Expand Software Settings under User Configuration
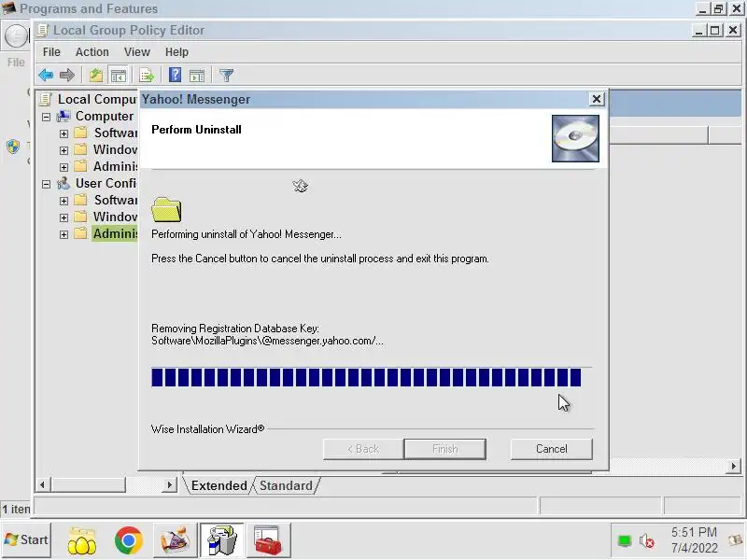 63,201
